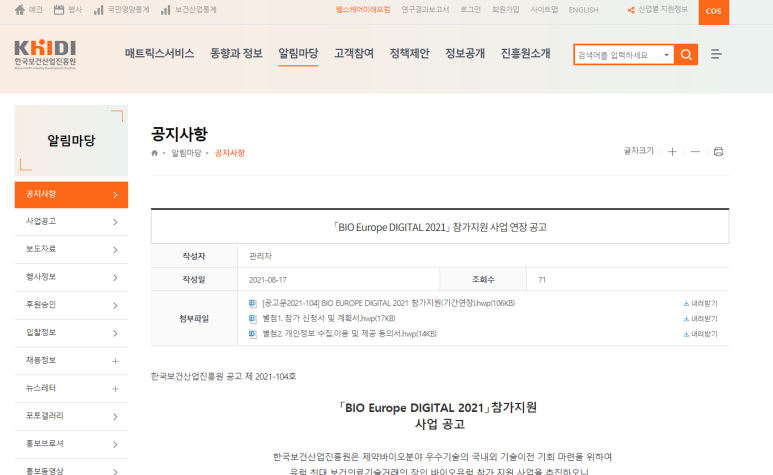Image resolution: width=773 pixels, height=475 pixels.
Task: Click 산업별 지원정보 text link
Action: click(x=663, y=9)
